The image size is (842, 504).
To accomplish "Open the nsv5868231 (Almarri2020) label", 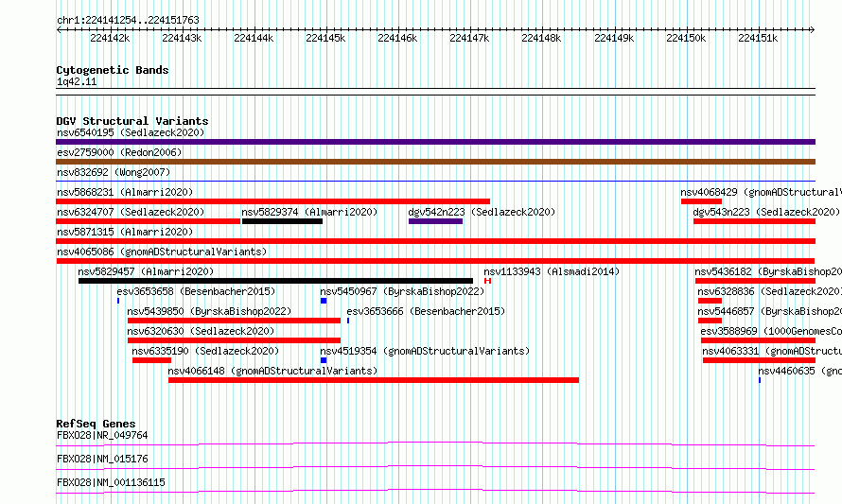I will coord(125,192).
